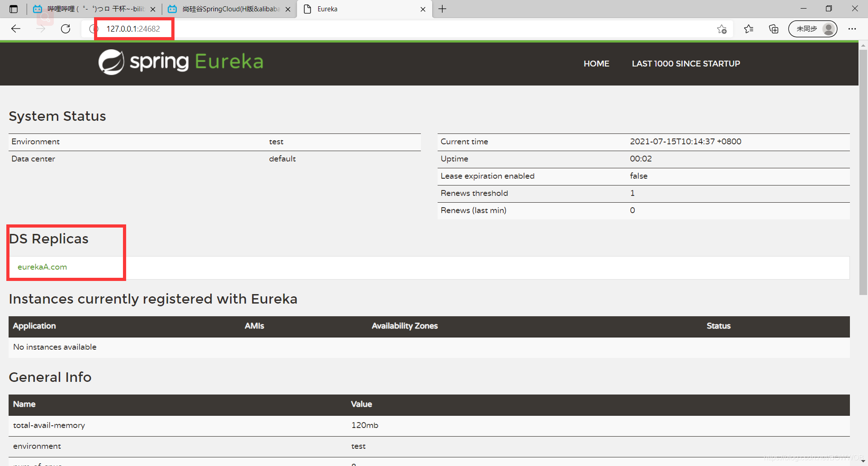Close the Eureka tab
The width and height of the screenshot is (868, 466).
[423, 9]
